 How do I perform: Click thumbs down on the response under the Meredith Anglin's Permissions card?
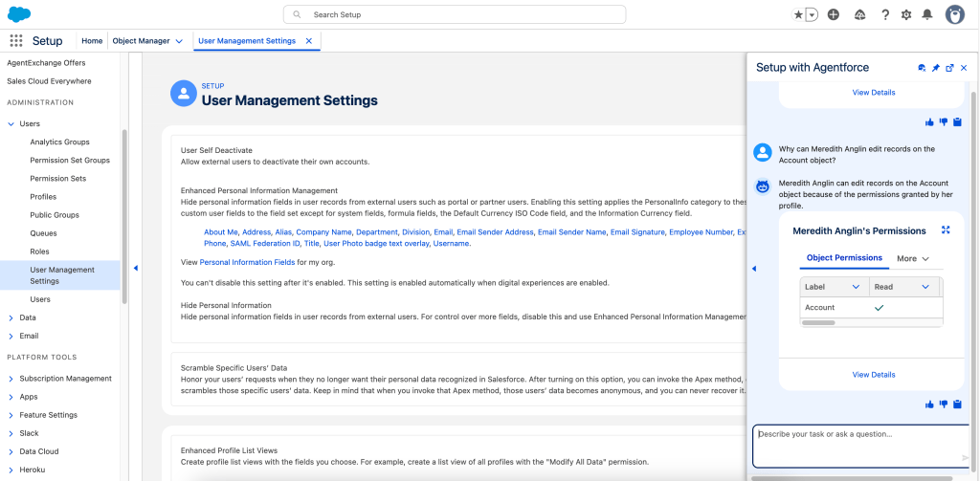click(943, 404)
